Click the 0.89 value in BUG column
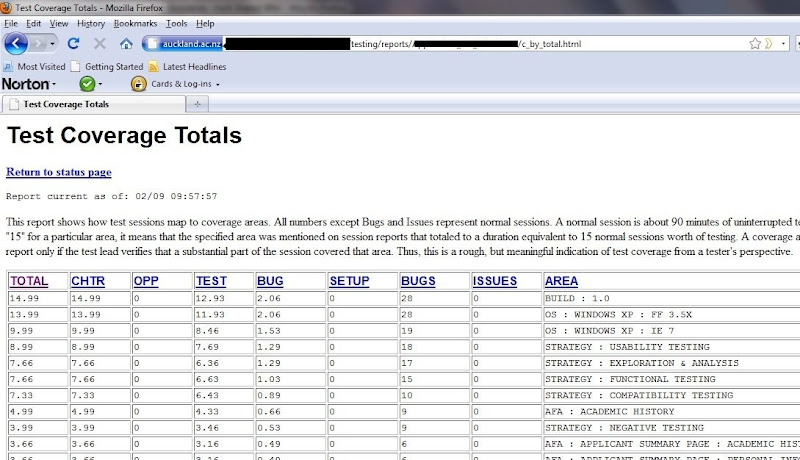800x460 pixels. (x=269, y=395)
